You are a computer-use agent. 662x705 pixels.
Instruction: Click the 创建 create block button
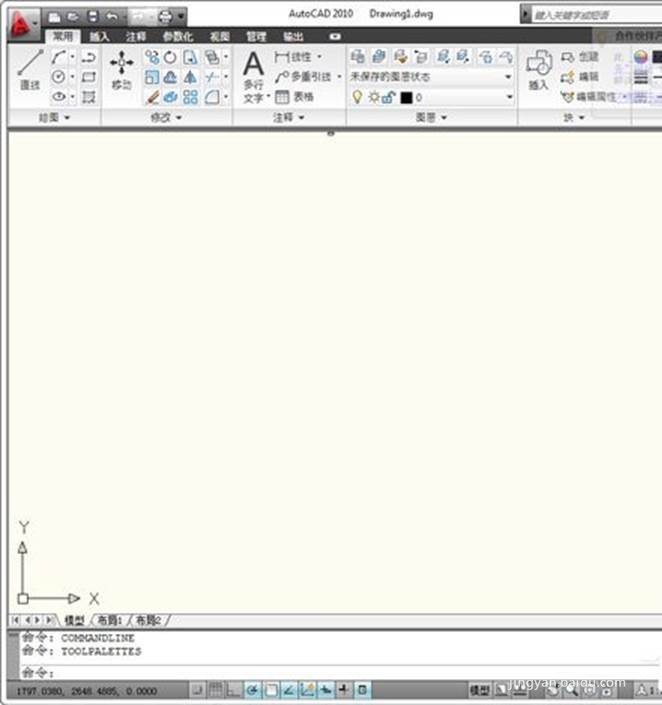[580, 57]
